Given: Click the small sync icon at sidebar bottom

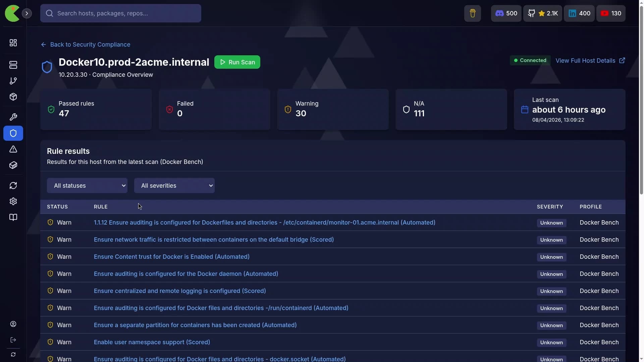Looking at the screenshot, I should [x=13, y=355].
